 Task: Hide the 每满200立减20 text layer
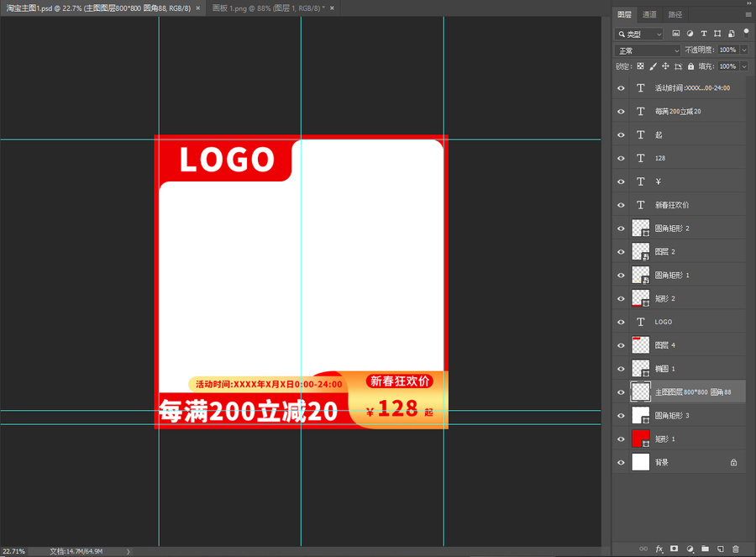[x=621, y=112]
